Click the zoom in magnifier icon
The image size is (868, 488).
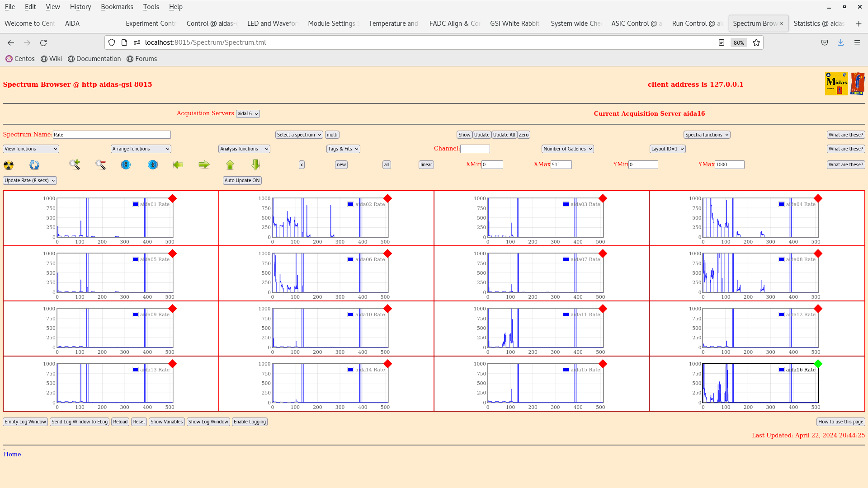pyautogui.click(x=75, y=164)
